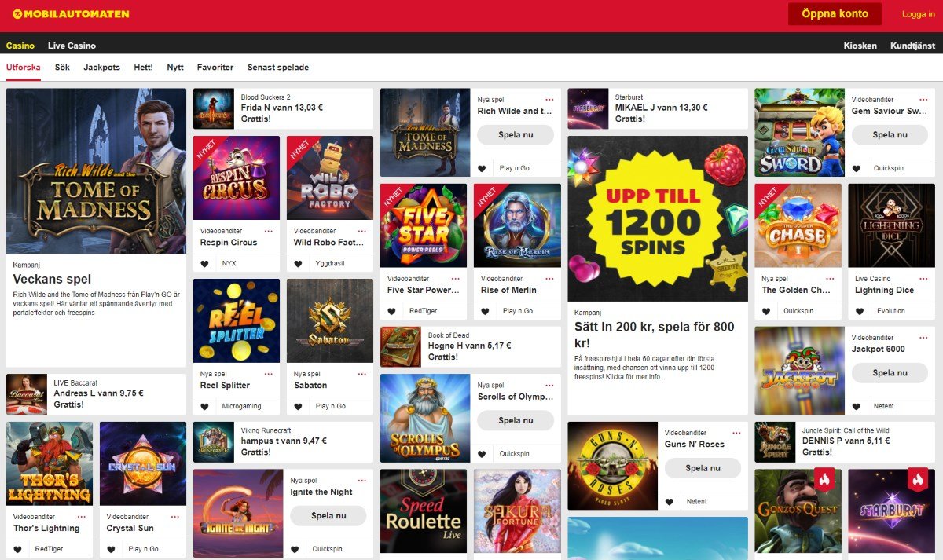This screenshot has height=560, width=943.
Task: Click the heart icon next to Scrolls of Olympus
Action: (x=483, y=454)
